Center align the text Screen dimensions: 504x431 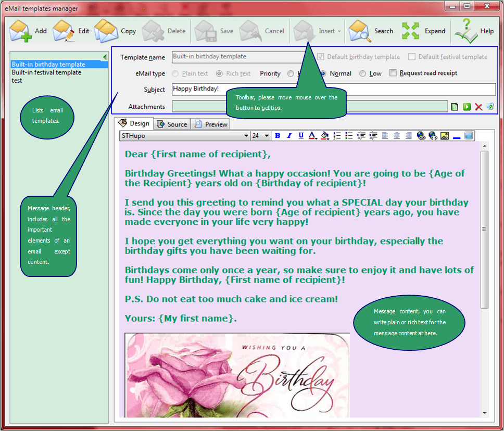(x=397, y=136)
